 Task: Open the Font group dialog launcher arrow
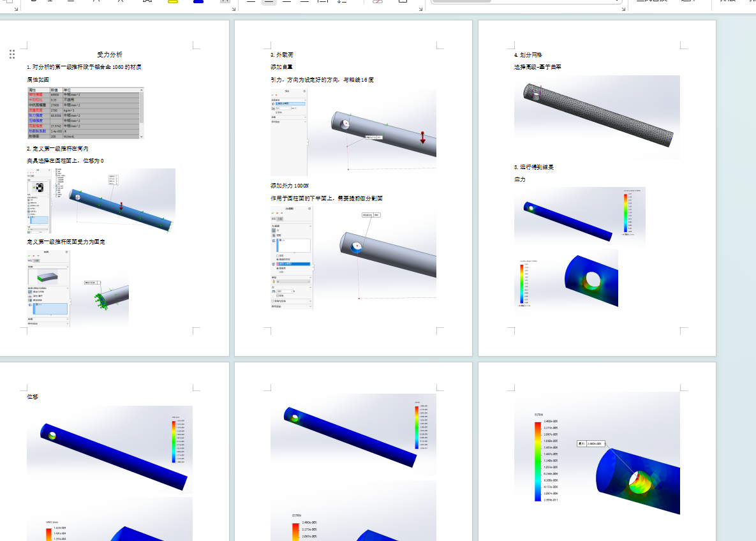coord(16,9)
